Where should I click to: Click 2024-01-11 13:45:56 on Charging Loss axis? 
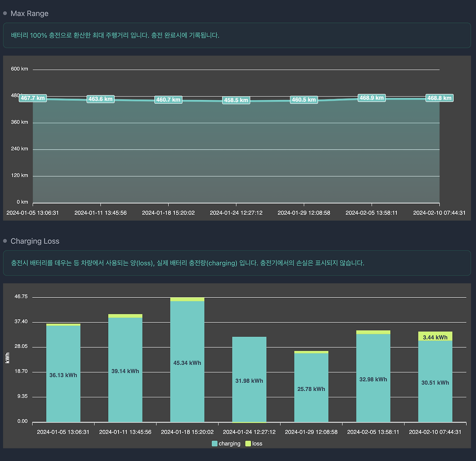[x=125, y=432]
